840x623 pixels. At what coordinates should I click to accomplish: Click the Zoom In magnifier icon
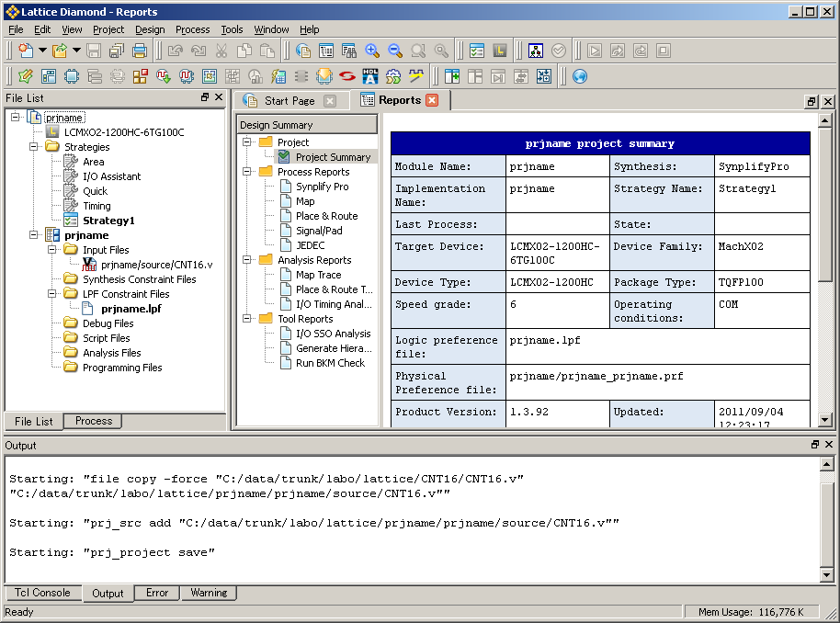372,51
